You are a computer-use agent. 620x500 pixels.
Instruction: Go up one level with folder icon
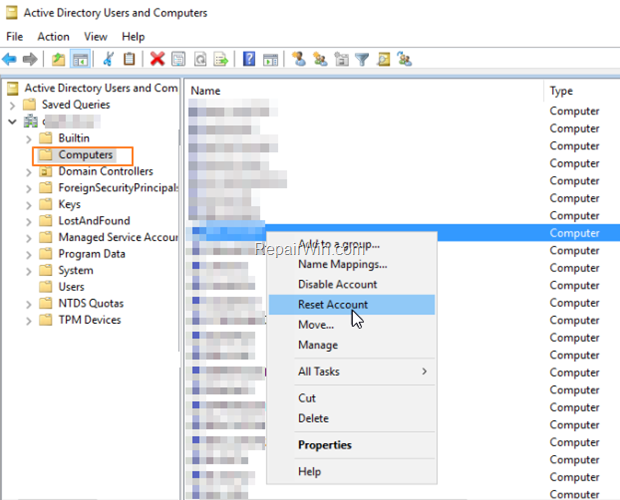(x=58, y=60)
